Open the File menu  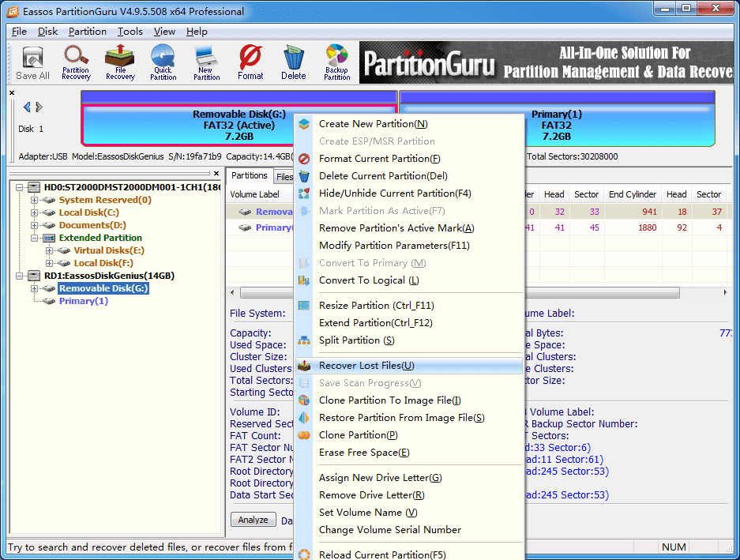coord(19,32)
